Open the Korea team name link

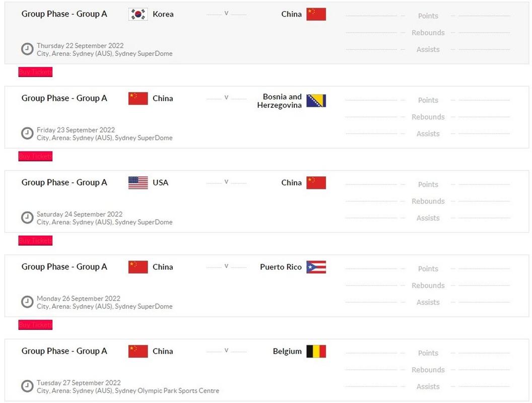(163, 14)
